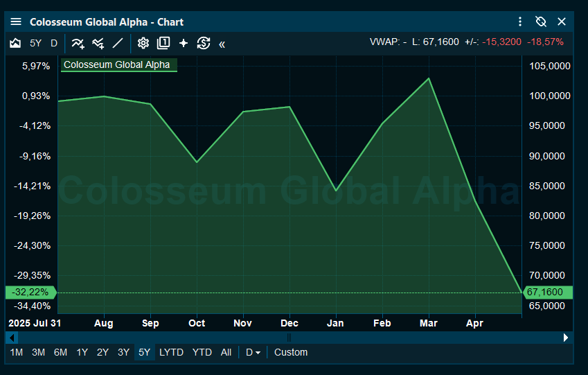
Task: Open chart settings gear
Action: tap(143, 43)
